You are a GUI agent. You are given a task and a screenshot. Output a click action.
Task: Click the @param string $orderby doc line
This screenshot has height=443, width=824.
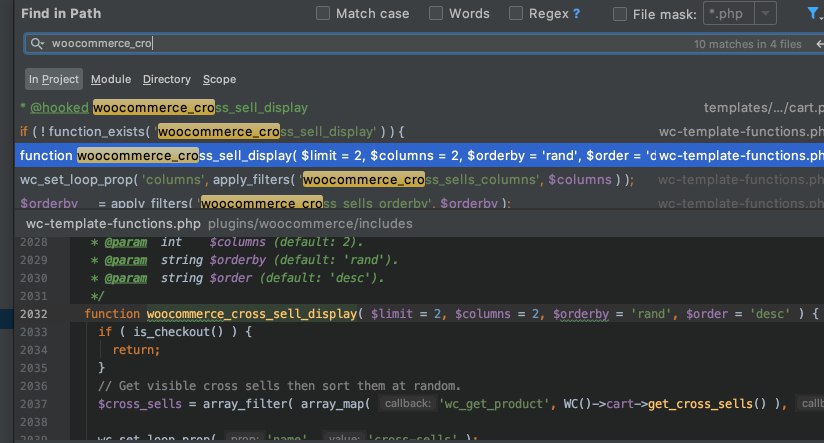pos(244,260)
